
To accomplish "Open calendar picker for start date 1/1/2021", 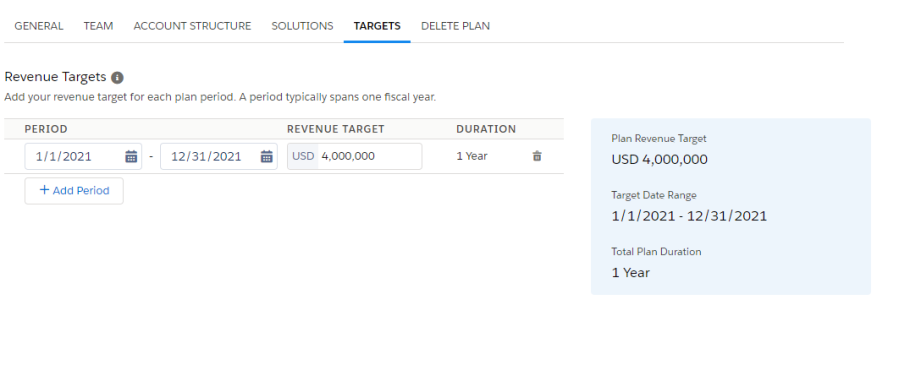I will point(131,156).
